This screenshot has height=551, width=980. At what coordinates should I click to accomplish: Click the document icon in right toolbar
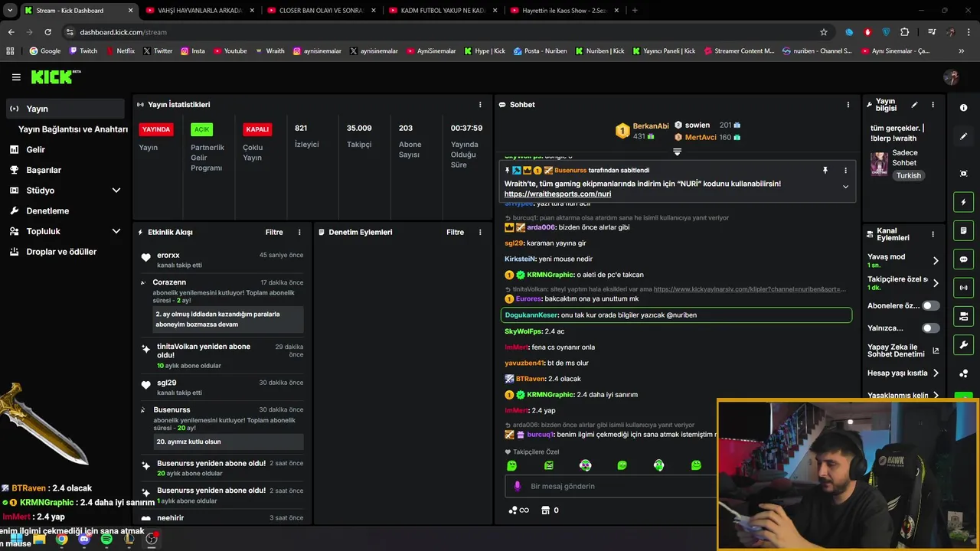click(963, 230)
